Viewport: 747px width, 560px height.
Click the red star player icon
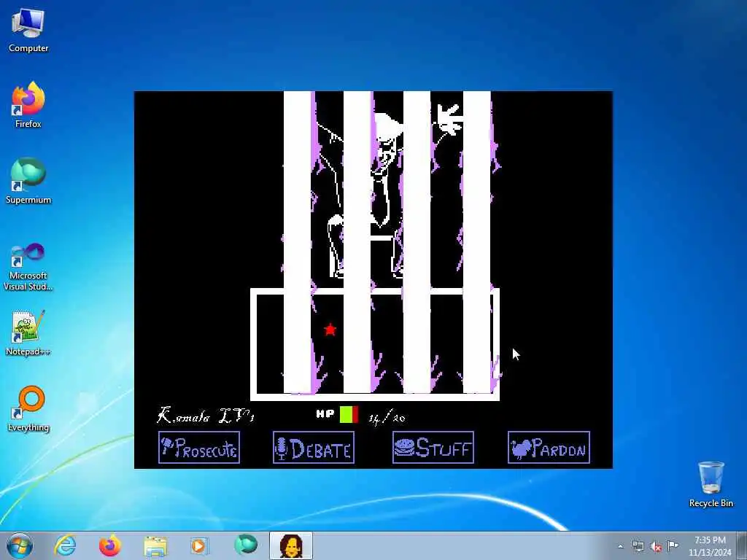tap(330, 330)
